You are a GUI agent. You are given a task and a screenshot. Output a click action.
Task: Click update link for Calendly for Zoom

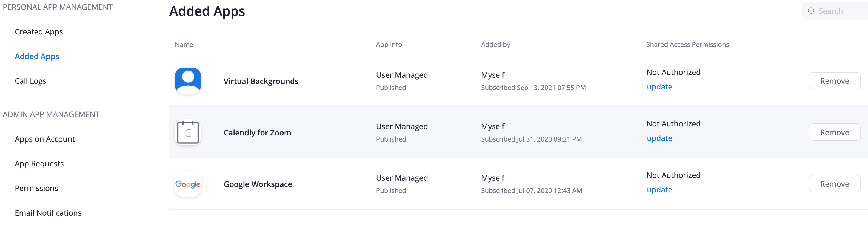(x=659, y=138)
